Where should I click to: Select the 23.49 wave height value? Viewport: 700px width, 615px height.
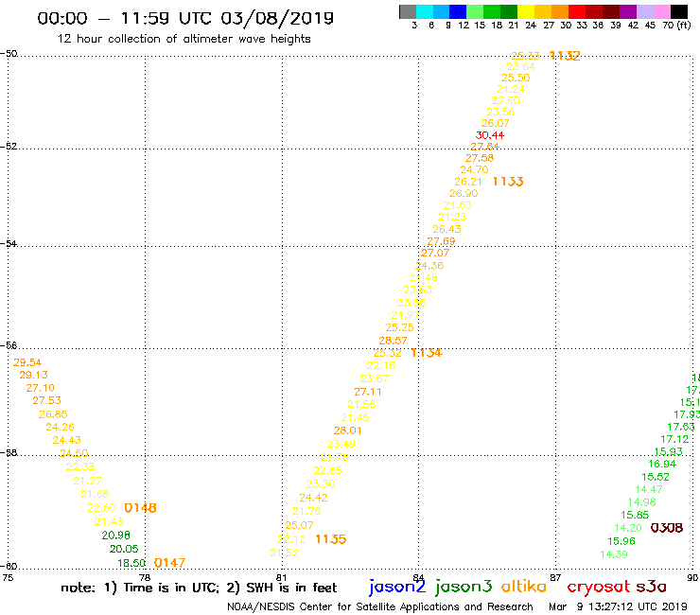coord(341,444)
